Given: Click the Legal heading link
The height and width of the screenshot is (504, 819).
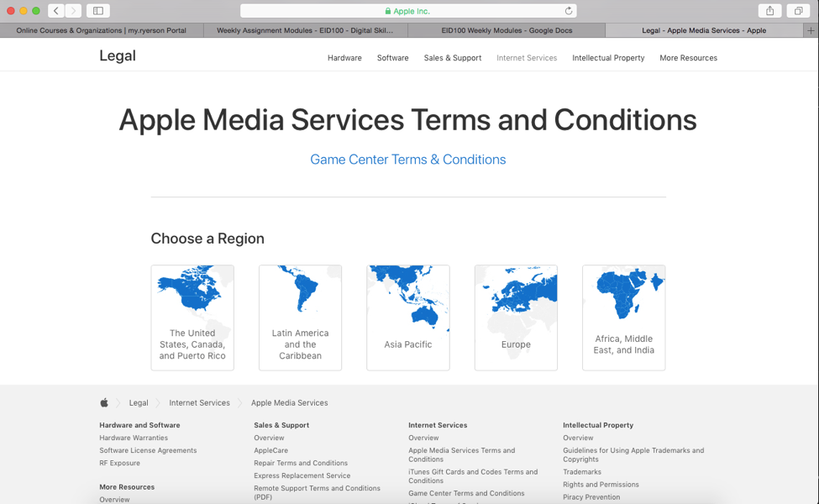Looking at the screenshot, I should tap(118, 56).
